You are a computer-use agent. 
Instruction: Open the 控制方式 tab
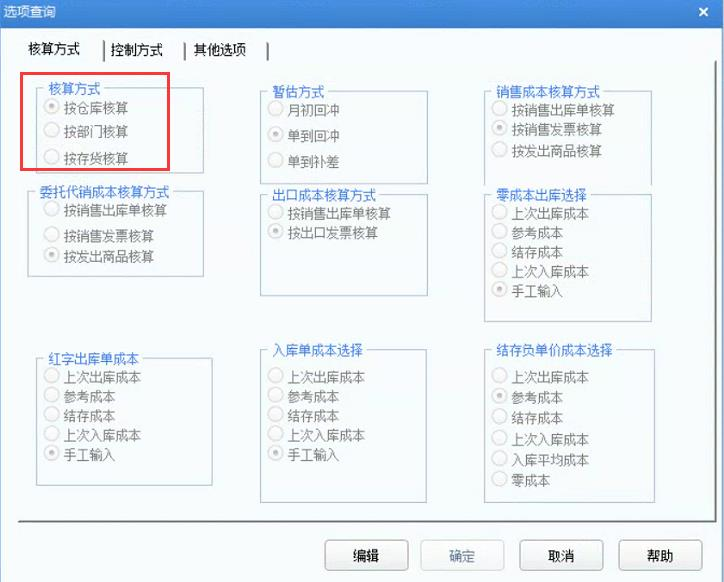pyautogui.click(x=137, y=50)
